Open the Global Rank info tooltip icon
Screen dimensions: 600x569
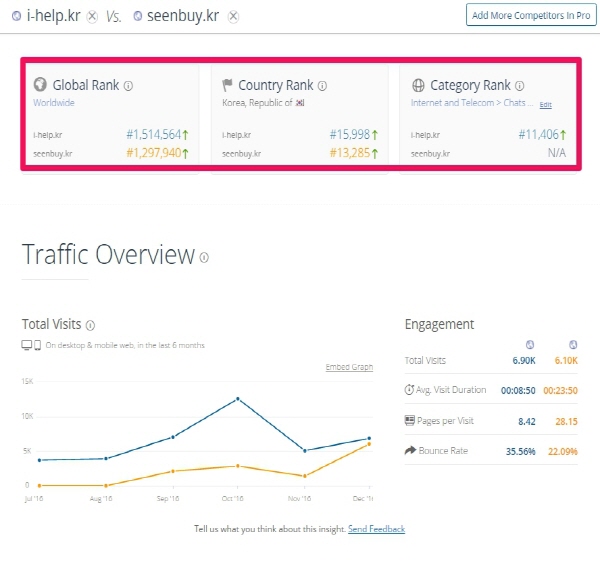129,86
